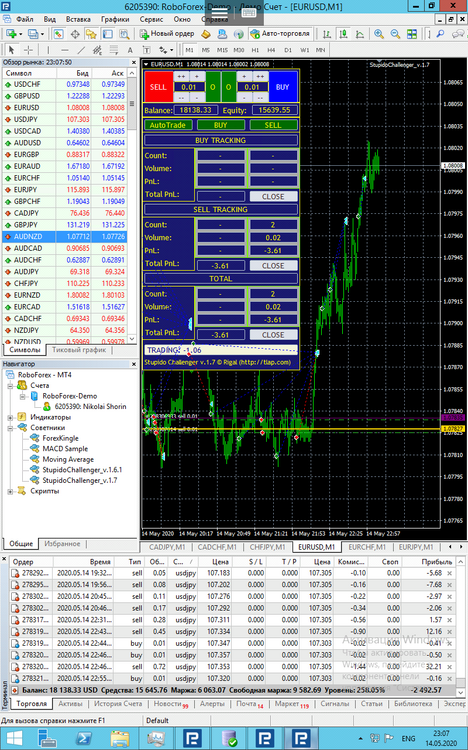Click CLOSE in BUY TRACKING section
This screenshot has width=468, height=750.
tap(273, 197)
